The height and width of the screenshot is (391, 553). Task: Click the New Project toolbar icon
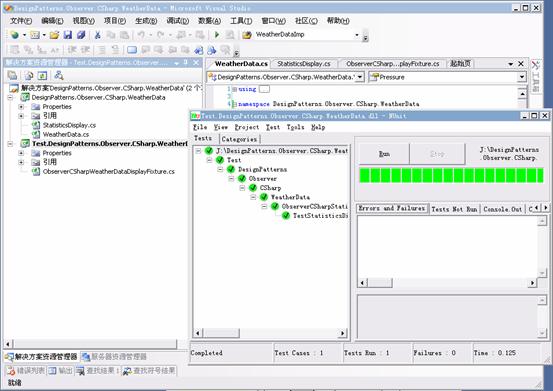click(x=15, y=35)
